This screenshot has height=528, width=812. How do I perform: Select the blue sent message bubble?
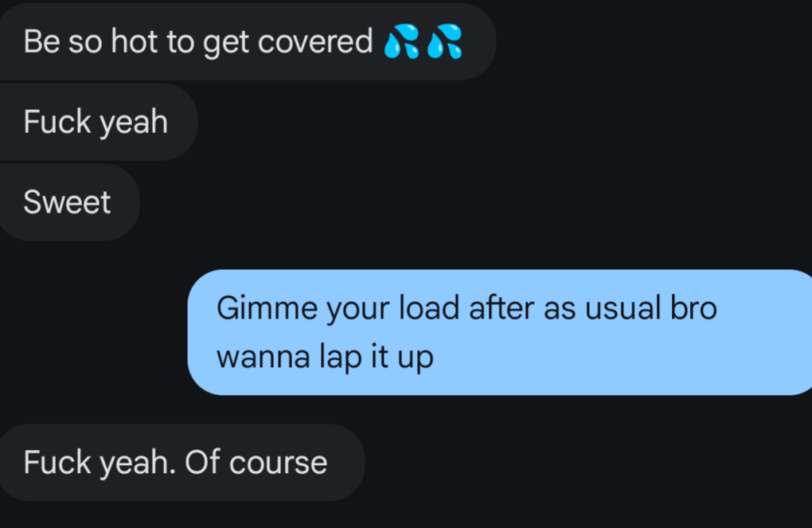500,332
